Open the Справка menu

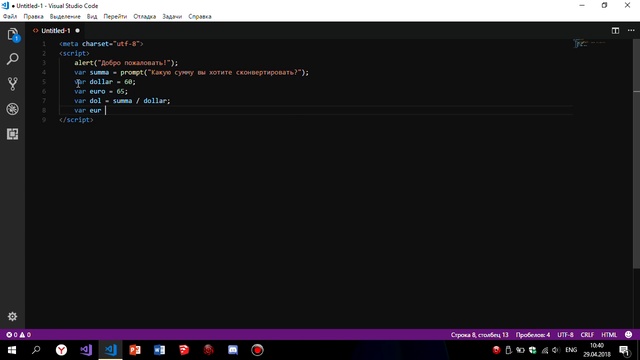pos(200,17)
